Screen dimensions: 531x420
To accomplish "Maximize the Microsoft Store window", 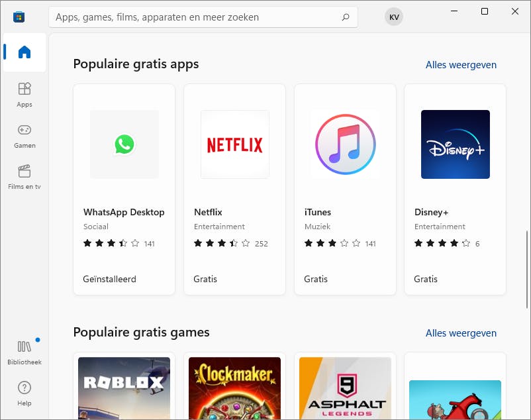I will [x=485, y=11].
